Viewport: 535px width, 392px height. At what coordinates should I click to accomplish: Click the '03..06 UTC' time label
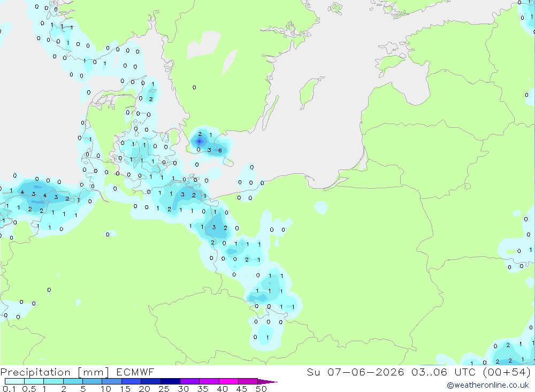click(443, 372)
